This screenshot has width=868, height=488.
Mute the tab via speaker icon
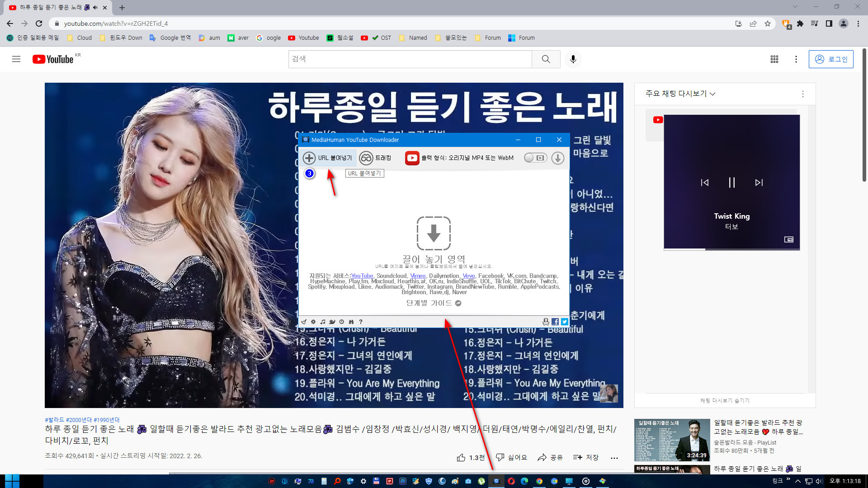[x=95, y=7]
